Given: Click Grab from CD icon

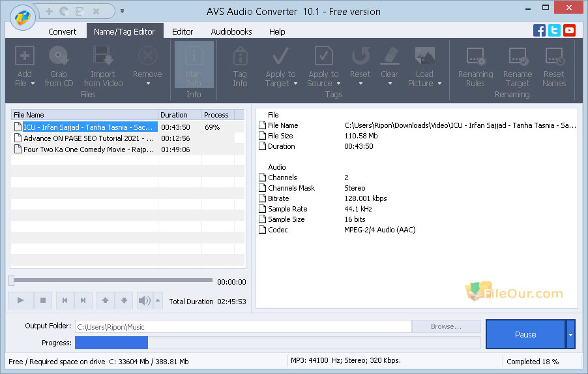Looking at the screenshot, I should point(59,56).
